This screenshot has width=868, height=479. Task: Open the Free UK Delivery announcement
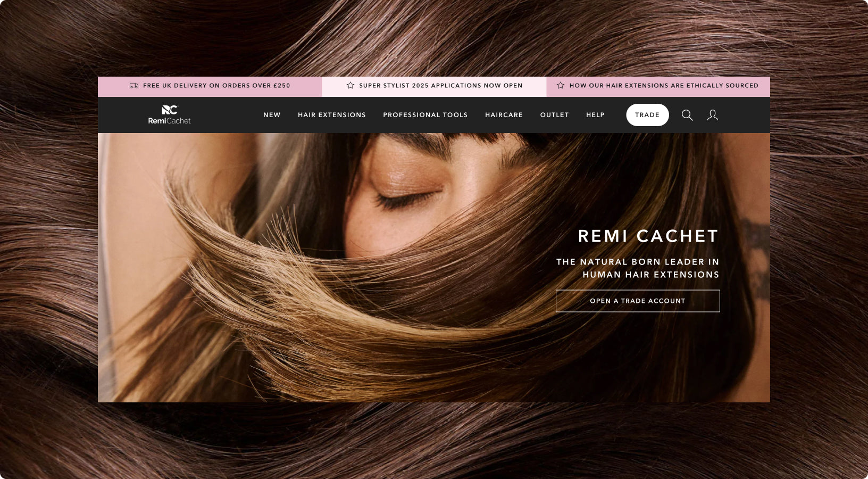coord(216,86)
